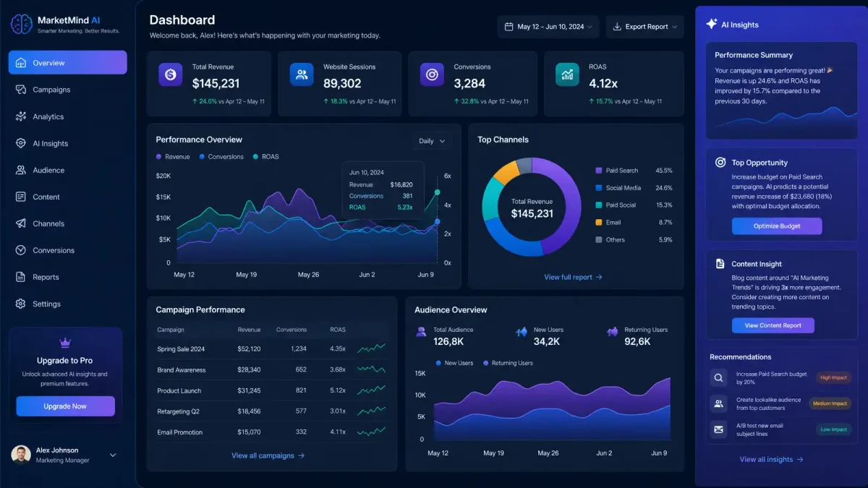
Task: Toggle Returning Users legend in Audience chart
Action: [508, 363]
